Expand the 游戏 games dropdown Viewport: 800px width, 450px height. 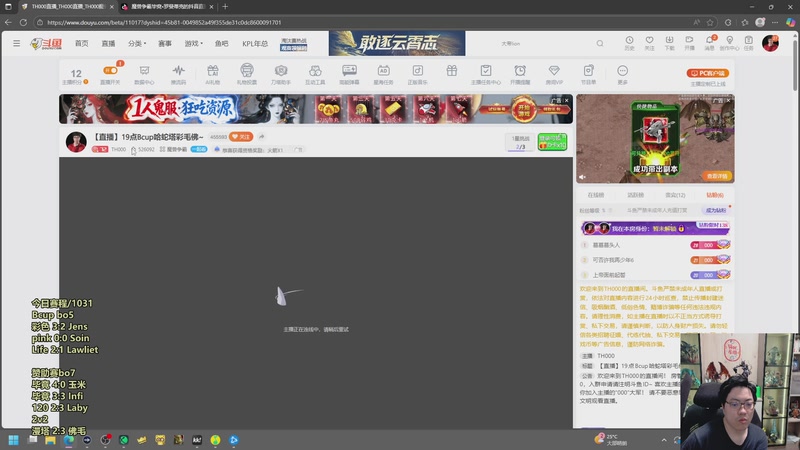(x=193, y=43)
